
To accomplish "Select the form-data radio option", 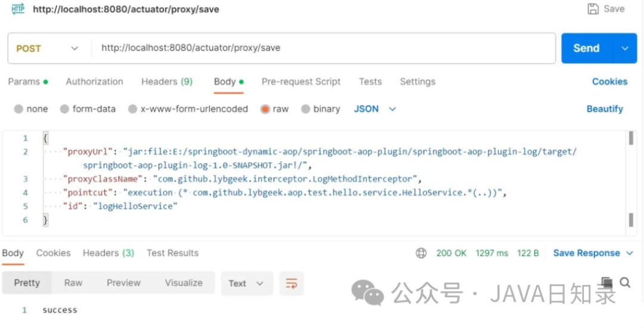I will [64, 109].
